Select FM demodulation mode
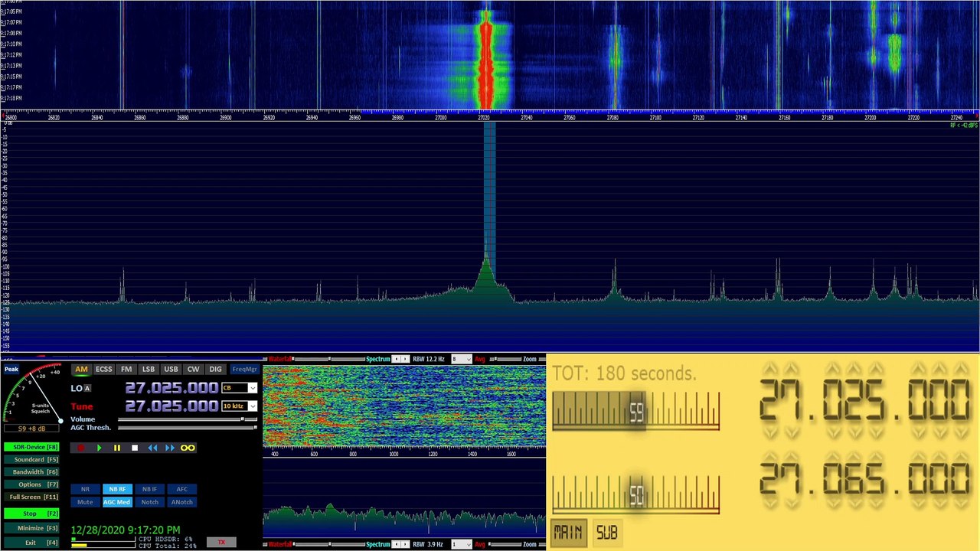This screenshot has height=551, width=980. [126, 370]
